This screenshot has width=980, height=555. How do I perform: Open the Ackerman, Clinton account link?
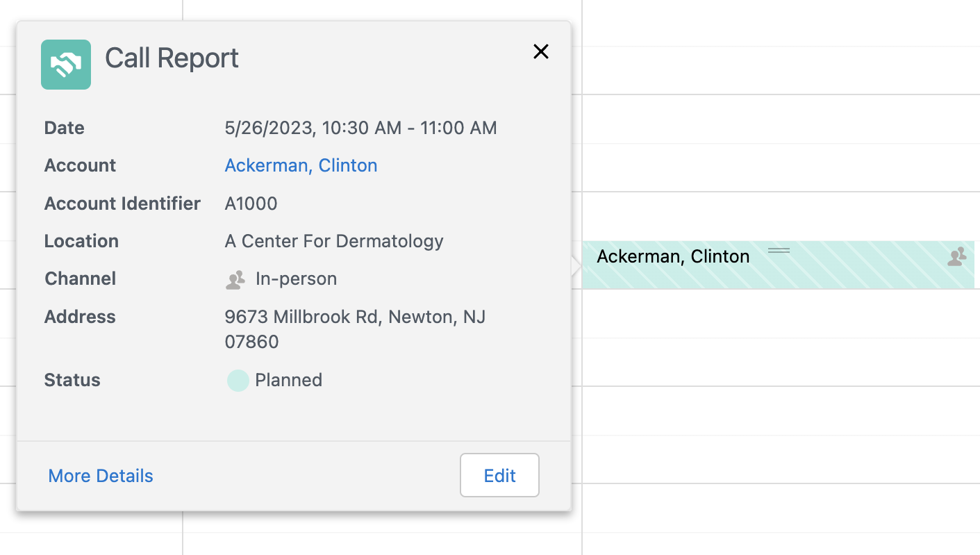point(301,165)
